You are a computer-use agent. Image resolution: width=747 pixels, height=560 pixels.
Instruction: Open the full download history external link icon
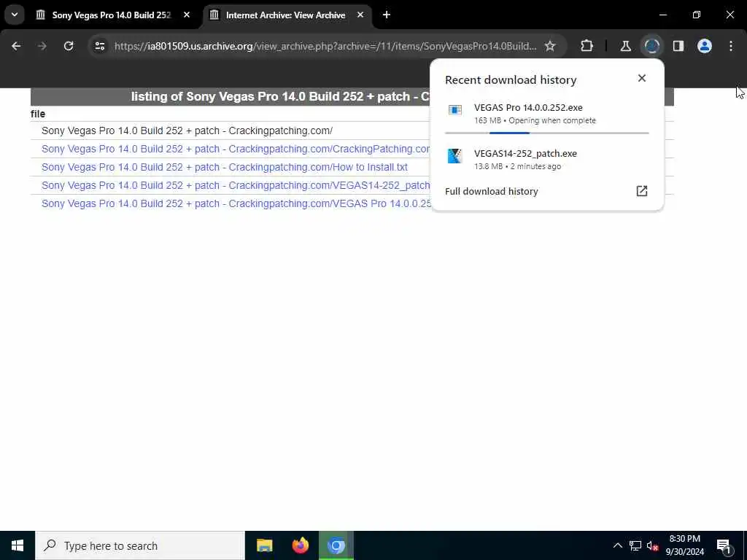[642, 191]
